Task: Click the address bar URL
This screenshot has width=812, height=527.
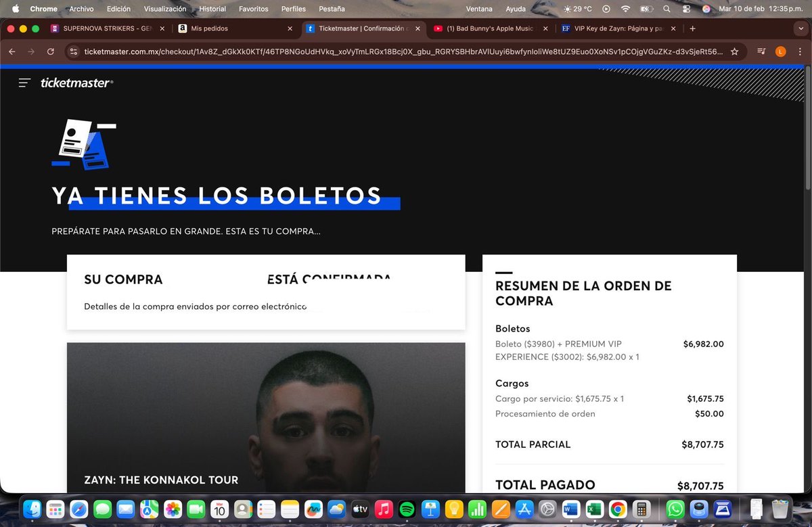Action: tap(403, 51)
